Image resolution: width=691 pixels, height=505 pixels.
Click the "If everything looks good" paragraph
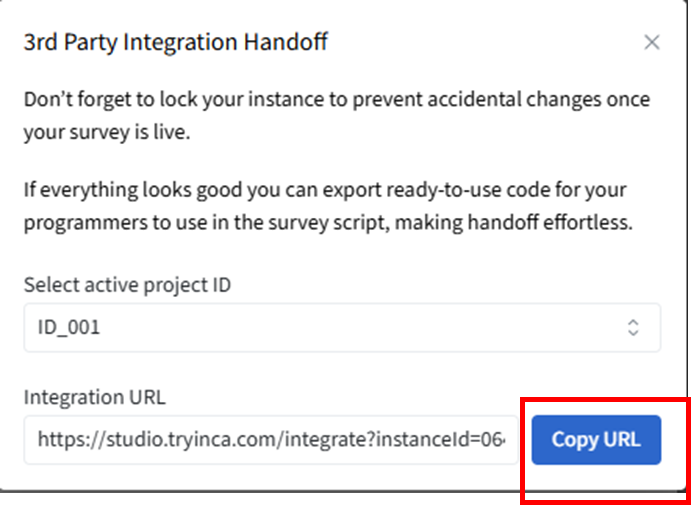[x=329, y=205]
